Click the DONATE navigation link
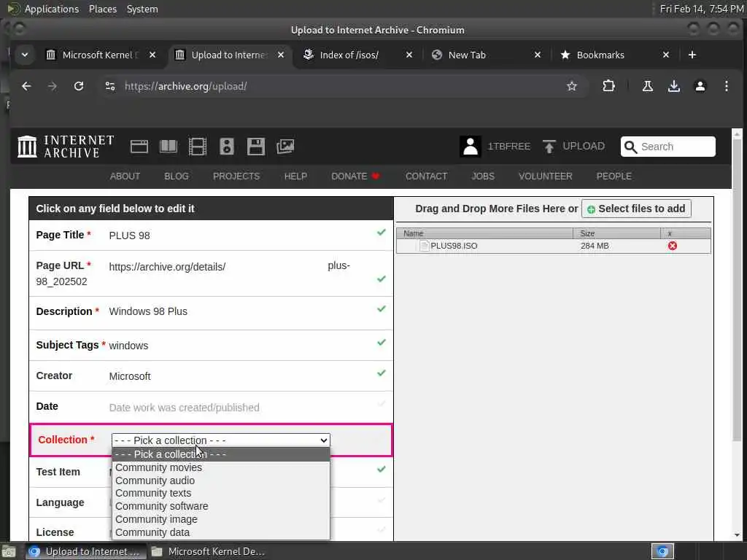747x560 pixels. pyautogui.click(x=355, y=176)
